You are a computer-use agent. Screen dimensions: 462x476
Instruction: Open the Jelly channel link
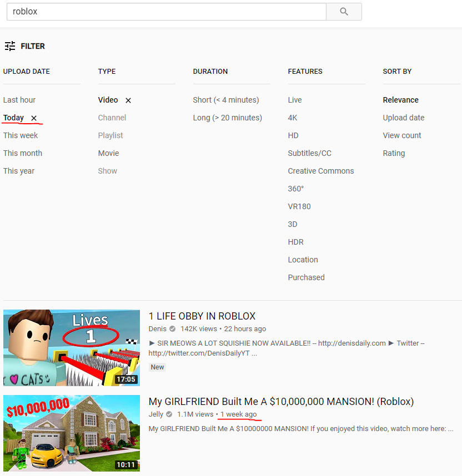pos(156,414)
